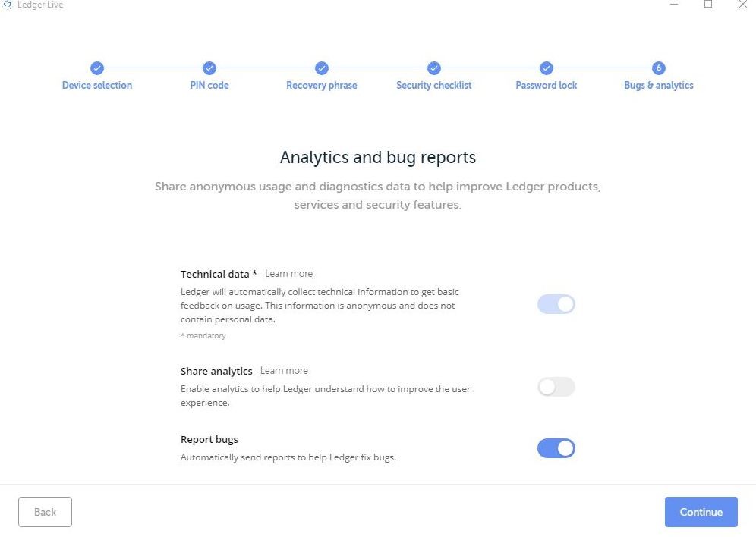Click the PIN code step checkmark icon
The image size is (756, 537).
(209, 68)
